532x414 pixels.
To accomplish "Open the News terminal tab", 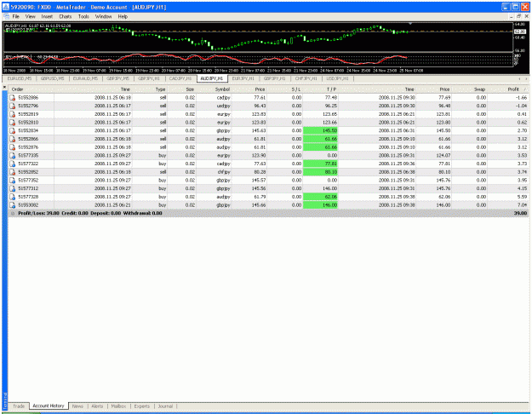I will [77, 406].
